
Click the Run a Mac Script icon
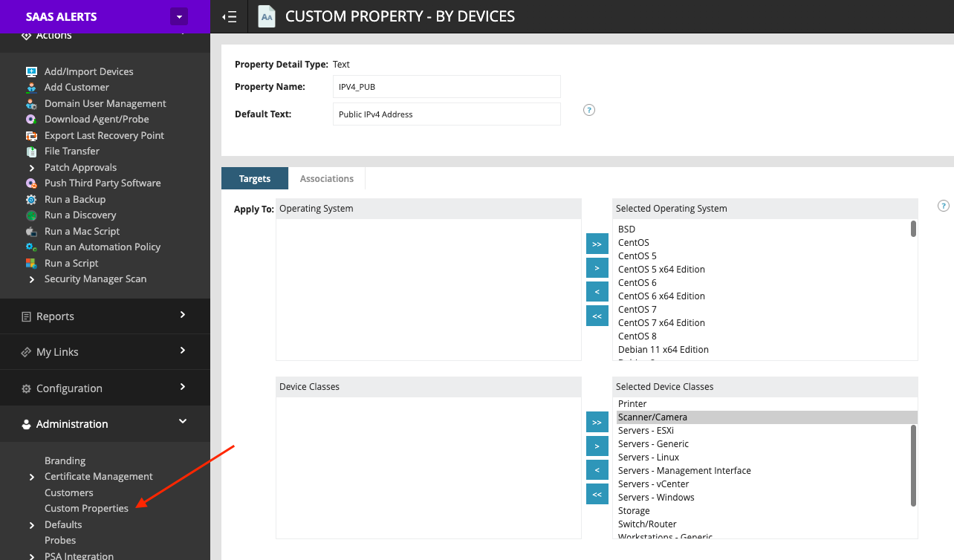pyautogui.click(x=31, y=232)
